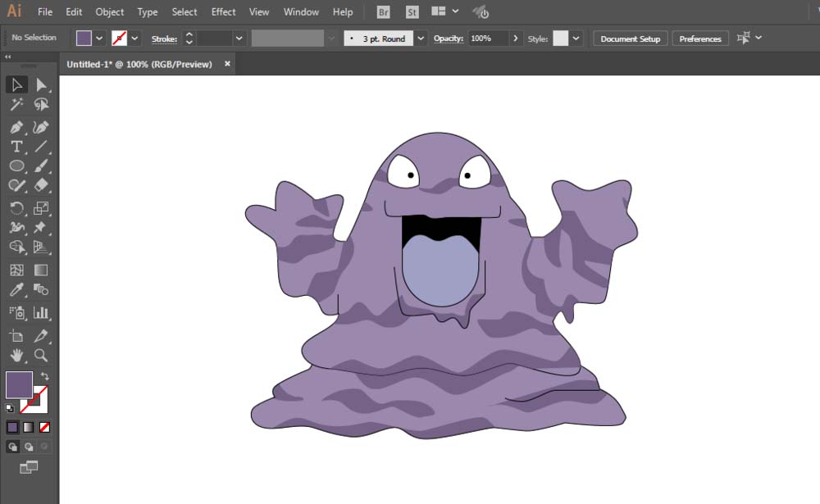820x504 pixels.
Task: Click the large purple Fill swatch in toolbox
Action: click(19, 384)
